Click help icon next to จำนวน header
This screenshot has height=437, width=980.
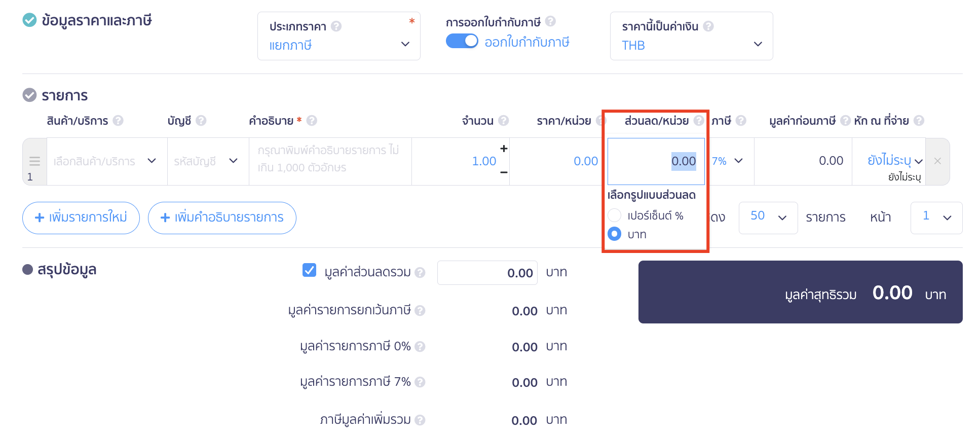click(503, 121)
